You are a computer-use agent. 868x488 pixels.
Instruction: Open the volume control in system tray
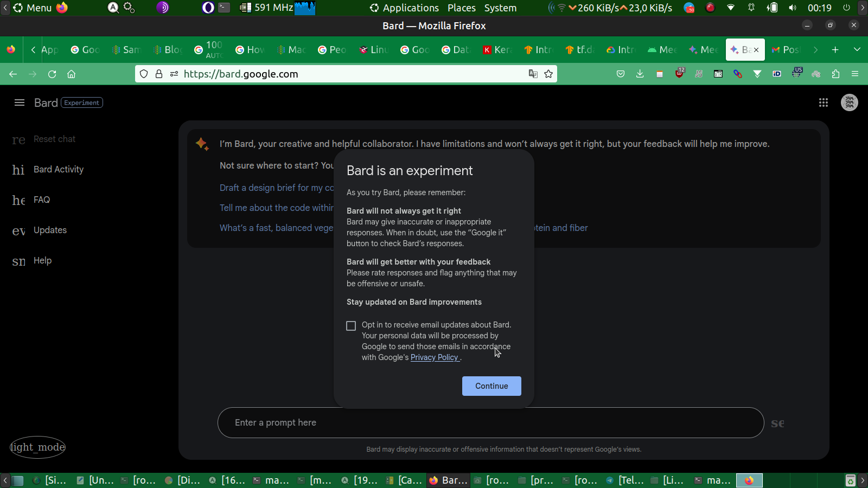click(x=793, y=8)
